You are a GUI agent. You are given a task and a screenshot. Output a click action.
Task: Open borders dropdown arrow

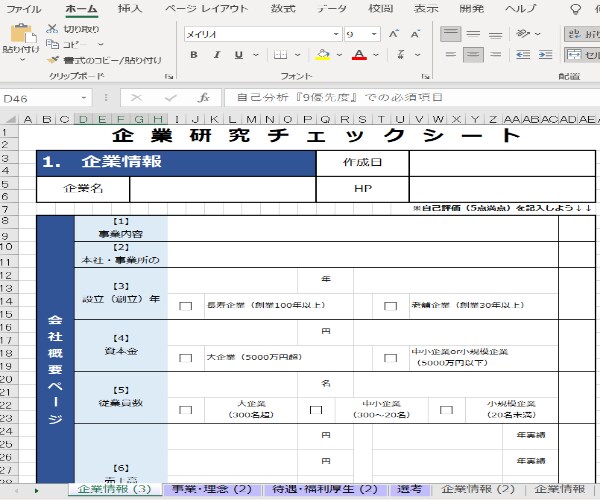coord(297,55)
